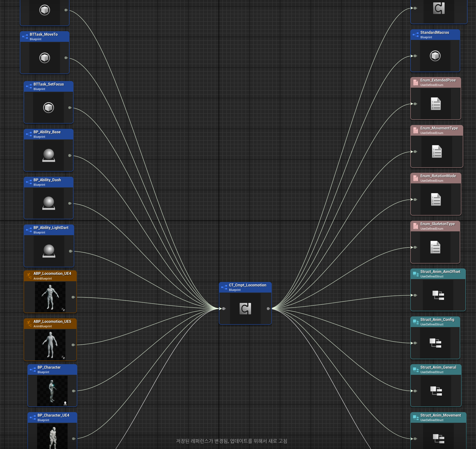Click the Korean references-changed refresh notice
476x449 pixels.
click(232, 441)
